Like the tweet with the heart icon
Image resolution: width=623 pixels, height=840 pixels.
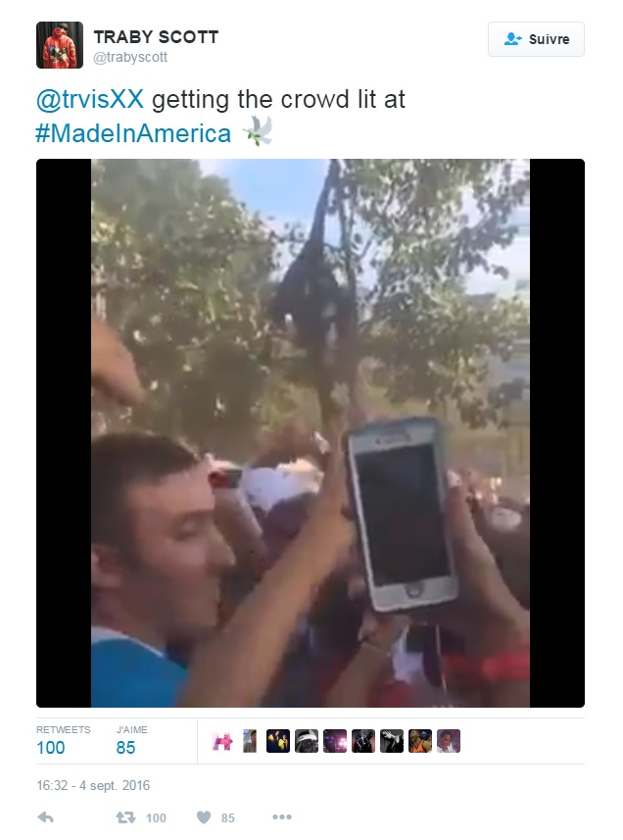[204, 817]
